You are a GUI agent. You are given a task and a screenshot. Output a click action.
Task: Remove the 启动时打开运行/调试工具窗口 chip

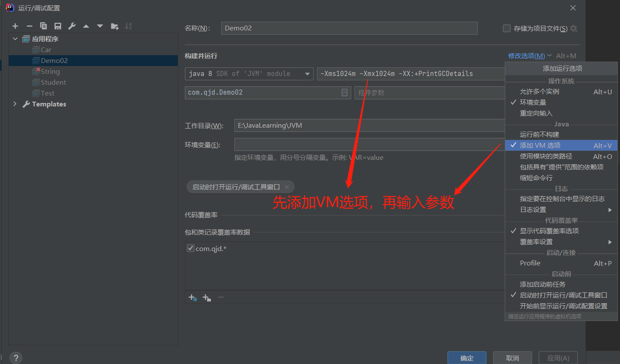coord(287,187)
